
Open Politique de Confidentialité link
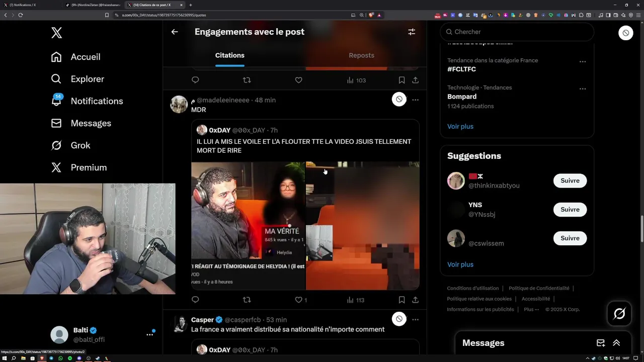[539, 288]
